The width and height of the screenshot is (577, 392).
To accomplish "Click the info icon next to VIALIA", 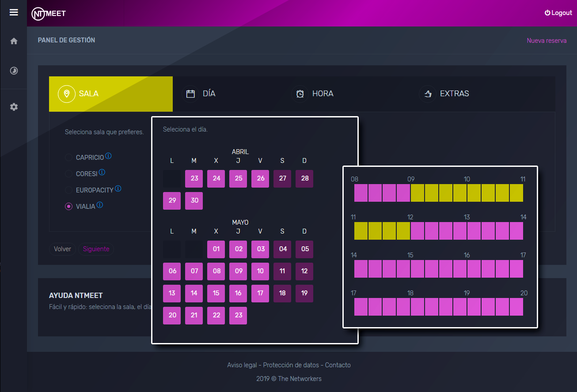I will [x=100, y=205].
